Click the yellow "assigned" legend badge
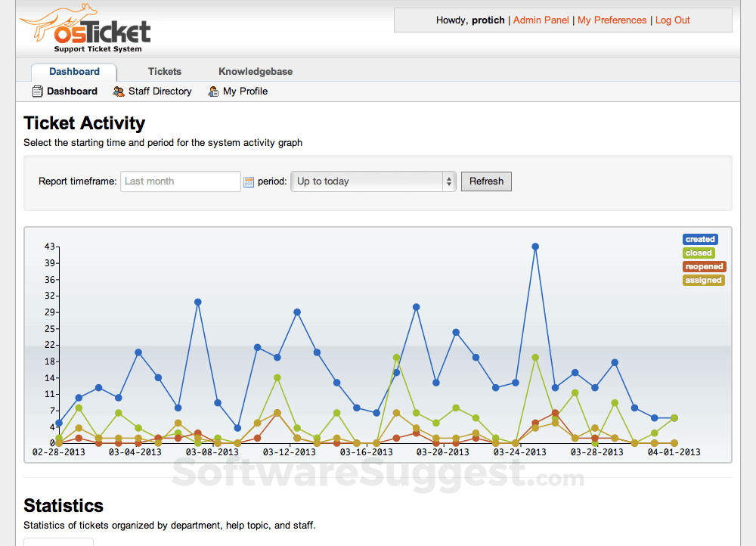Viewport: 756px width, 546px height. click(x=703, y=280)
